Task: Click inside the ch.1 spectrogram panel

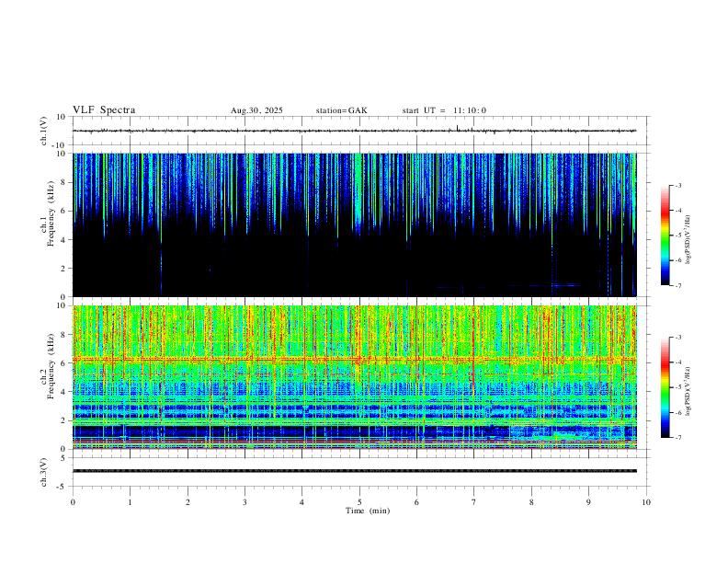Action: 354,224
